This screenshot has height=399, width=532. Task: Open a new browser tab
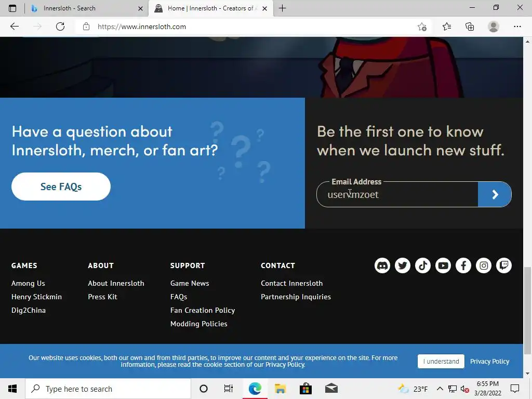click(282, 8)
